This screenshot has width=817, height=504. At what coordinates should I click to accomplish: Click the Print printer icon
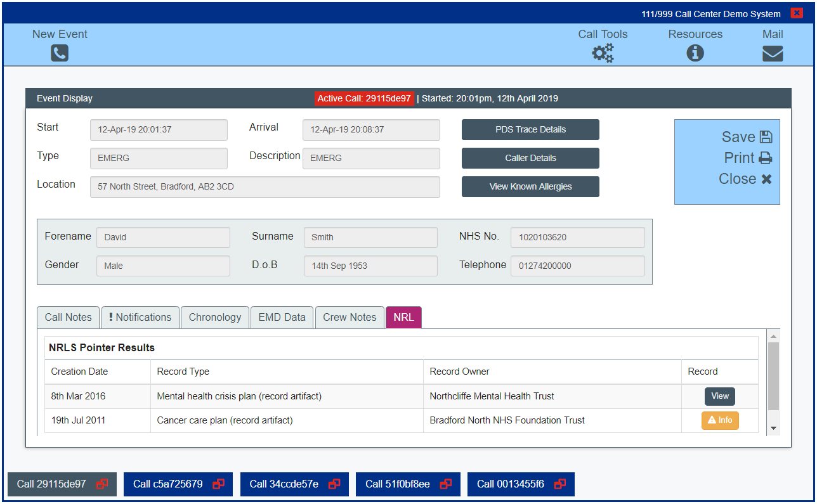[766, 158]
